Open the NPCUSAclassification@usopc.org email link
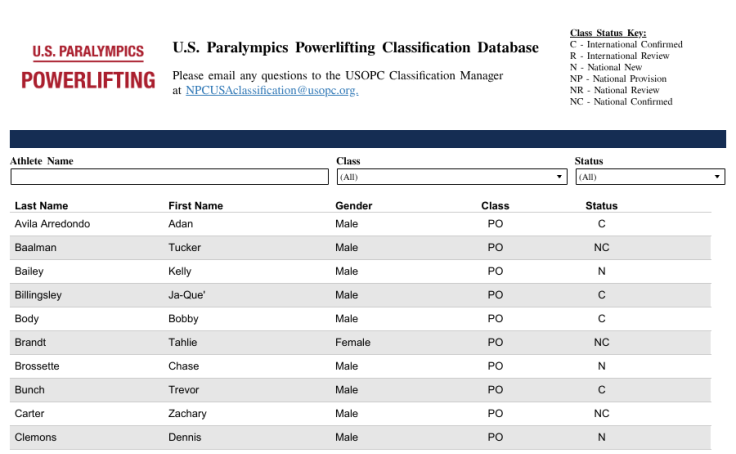The height and width of the screenshot is (454, 736). point(271,90)
